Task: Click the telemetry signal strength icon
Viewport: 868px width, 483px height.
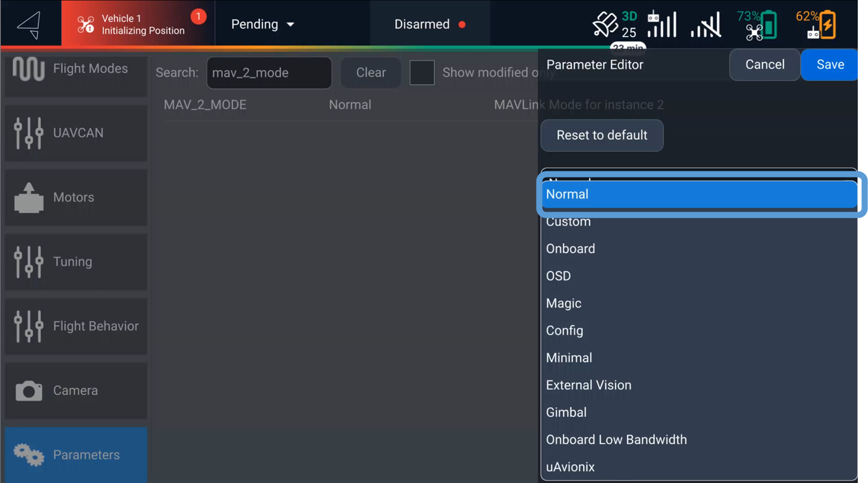Action: point(706,25)
